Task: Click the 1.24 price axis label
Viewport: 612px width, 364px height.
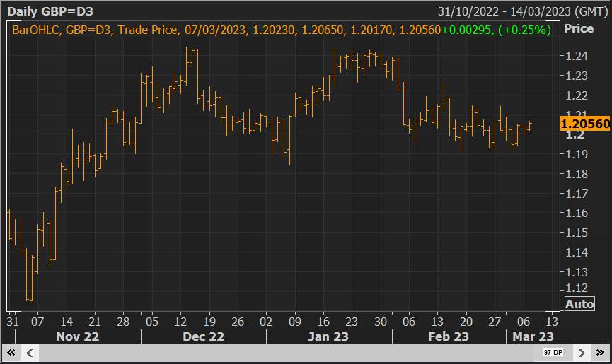Action: (x=577, y=56)
